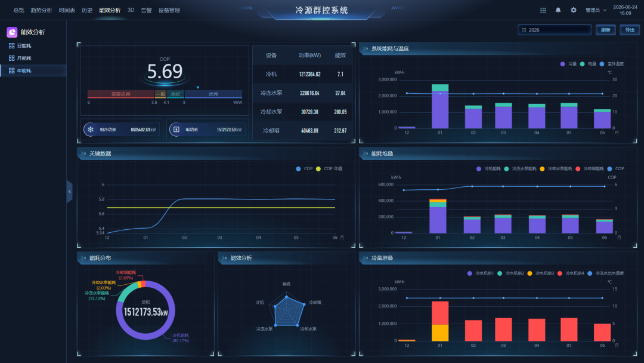Viewport: 644px width, 363px height.
Task: Toggle COP legend in the 关键数据 chart
Action: (x=304, y=168)
